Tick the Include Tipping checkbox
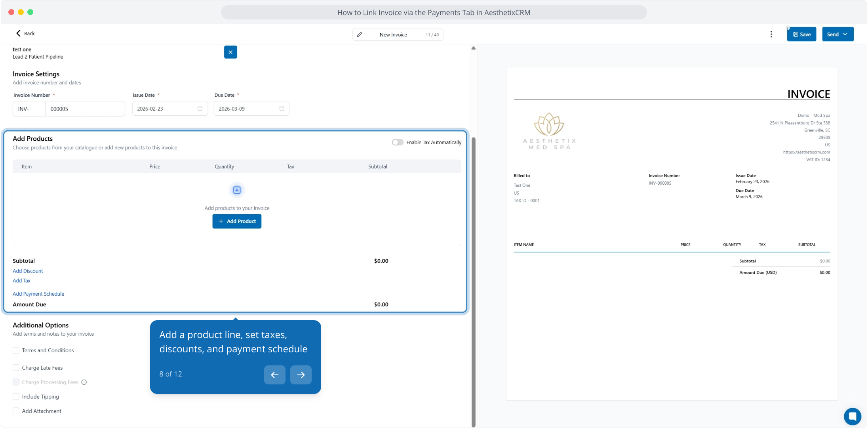The image size is (868, 428). (16, 397)
